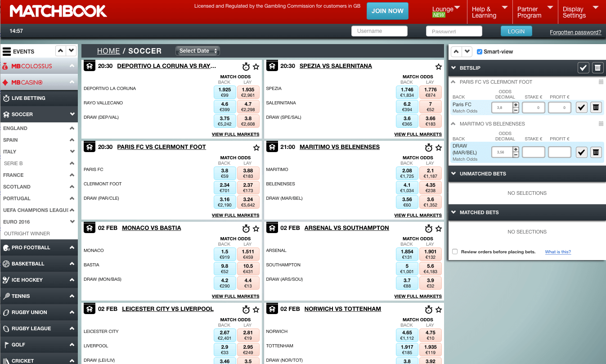The height and width of the screenshot is (364, 606).
Task: Click the Login button
Action: point(516,31)
